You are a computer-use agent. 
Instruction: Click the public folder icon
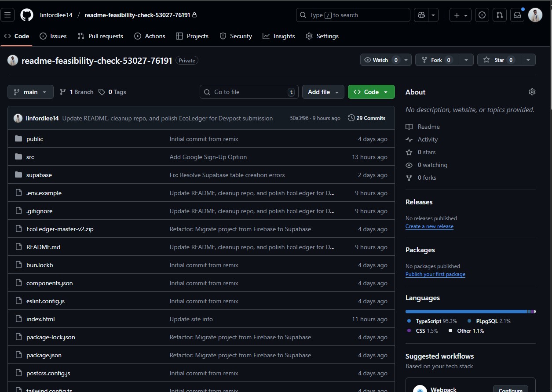pyautogui.click(x=18, y=139)
